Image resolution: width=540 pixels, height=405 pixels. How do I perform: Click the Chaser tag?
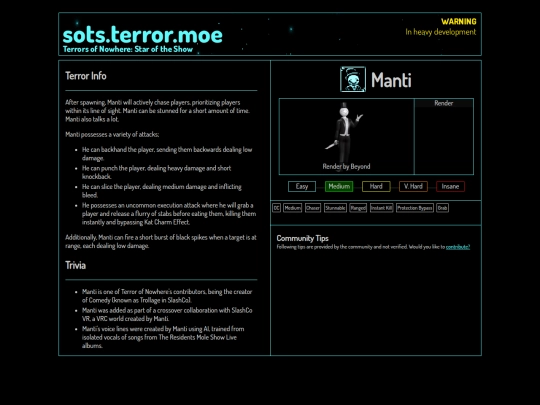point(313,208)
